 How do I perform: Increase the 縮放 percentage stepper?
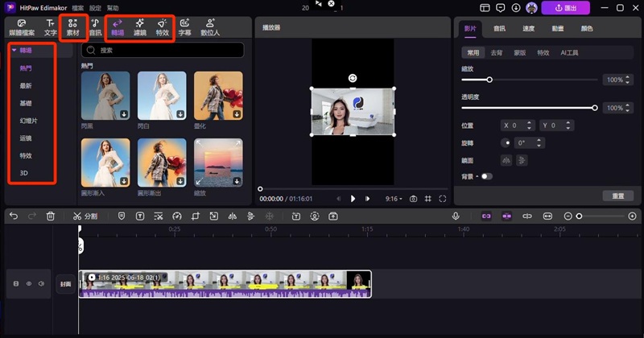click(x=629, y=78)
